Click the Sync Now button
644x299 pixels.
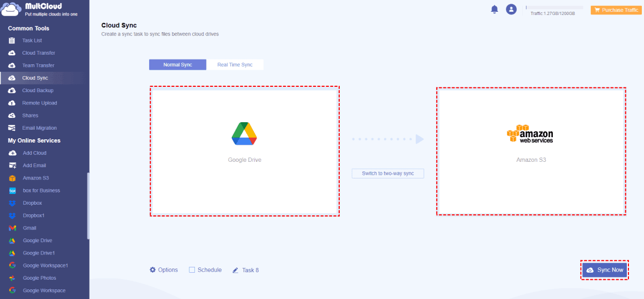[604, 270]
